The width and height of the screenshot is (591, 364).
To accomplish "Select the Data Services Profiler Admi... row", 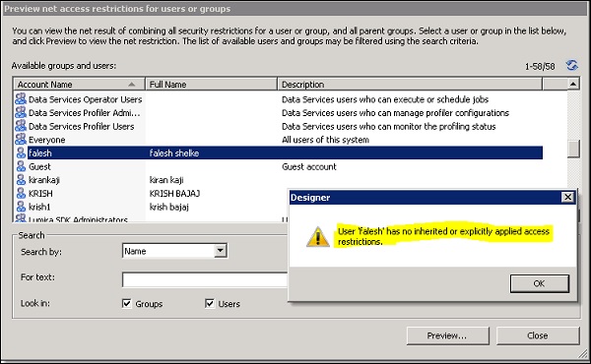I will (279, 113).
